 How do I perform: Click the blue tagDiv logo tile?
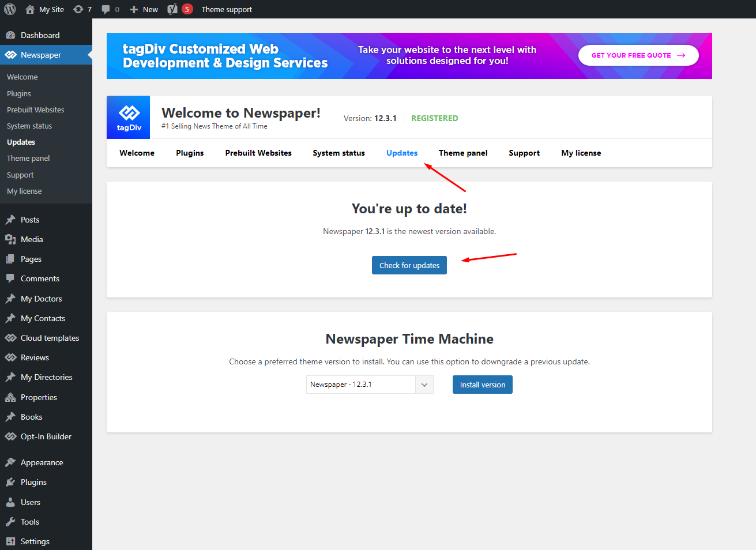tap(129, 118)
